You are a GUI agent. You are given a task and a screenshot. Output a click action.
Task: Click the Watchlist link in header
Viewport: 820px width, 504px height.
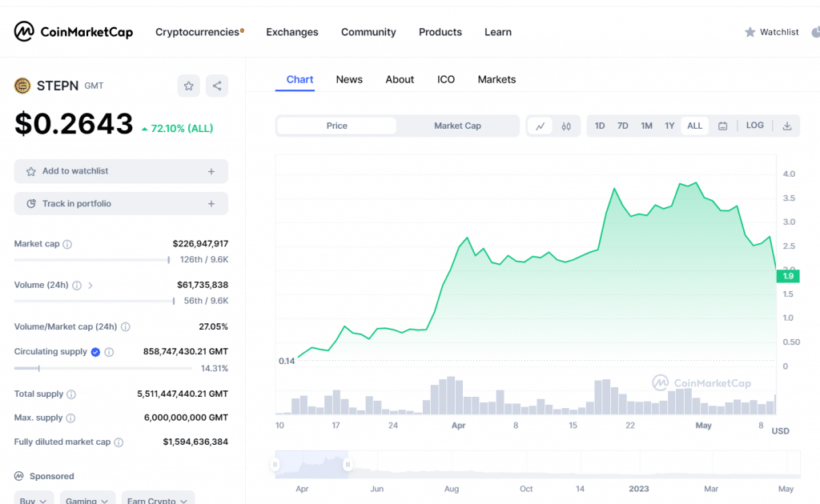[779, 32]
